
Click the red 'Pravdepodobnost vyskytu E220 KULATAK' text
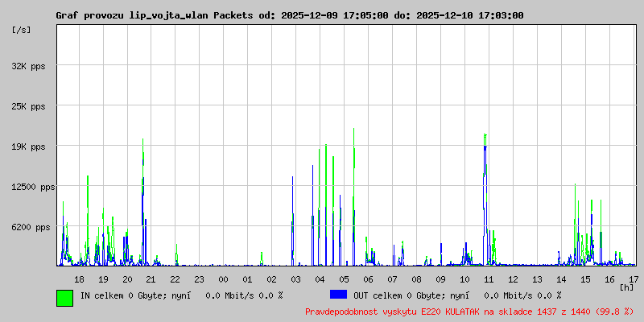(x=394, y=312)
